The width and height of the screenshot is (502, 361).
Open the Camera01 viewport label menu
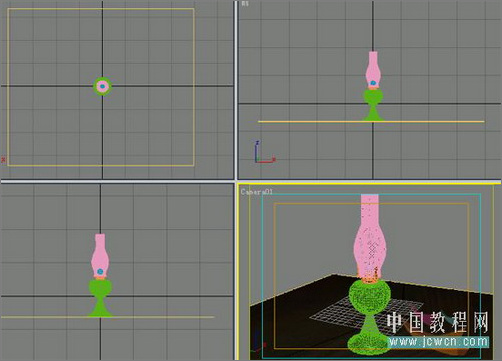[x=257, y=192]
